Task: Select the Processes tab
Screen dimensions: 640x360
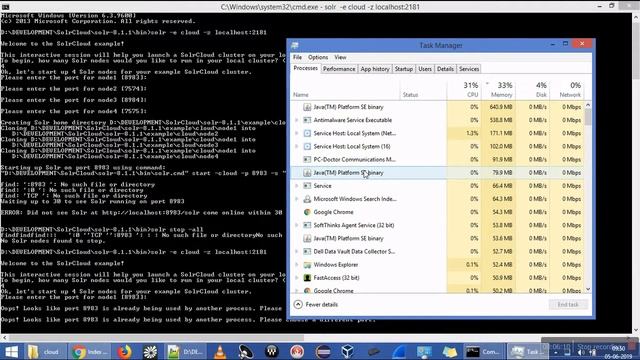Action: [x=305, y=69]
